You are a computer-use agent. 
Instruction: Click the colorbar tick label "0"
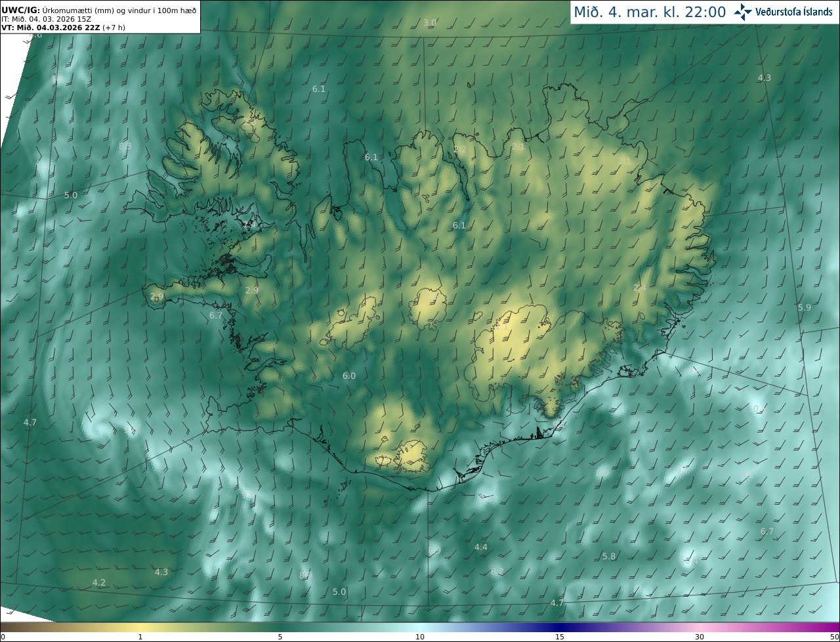tap(2, 637)
